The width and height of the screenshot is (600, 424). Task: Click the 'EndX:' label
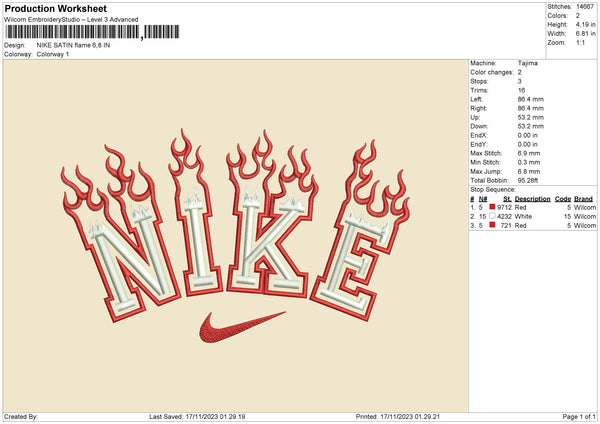[x=479, y=135]
